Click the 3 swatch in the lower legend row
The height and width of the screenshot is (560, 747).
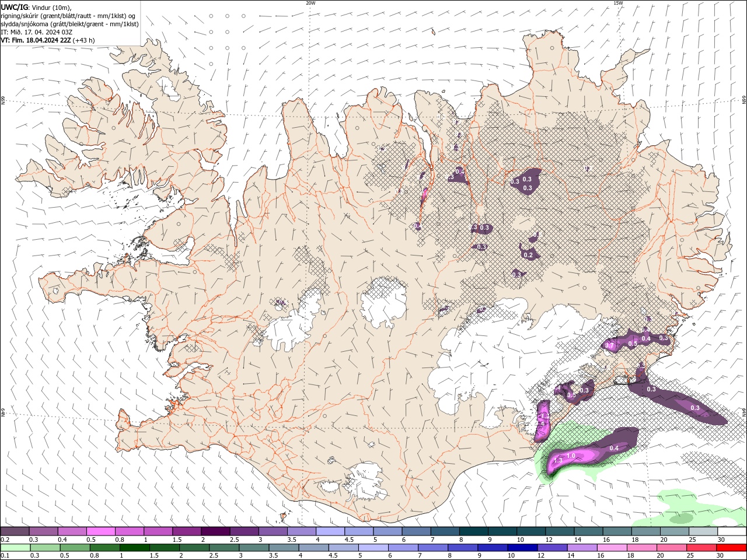click(x=254, y=548)
